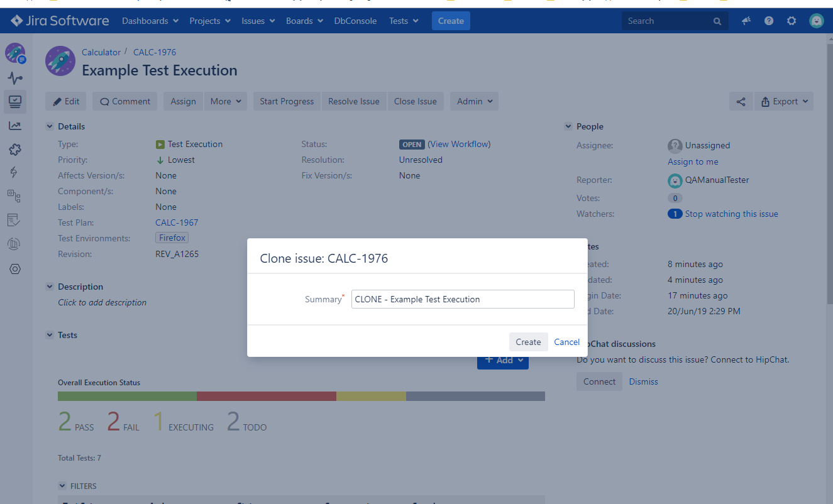Click the Comment button
This screenshot has height=504, width=833.
[x=125, y=101]
